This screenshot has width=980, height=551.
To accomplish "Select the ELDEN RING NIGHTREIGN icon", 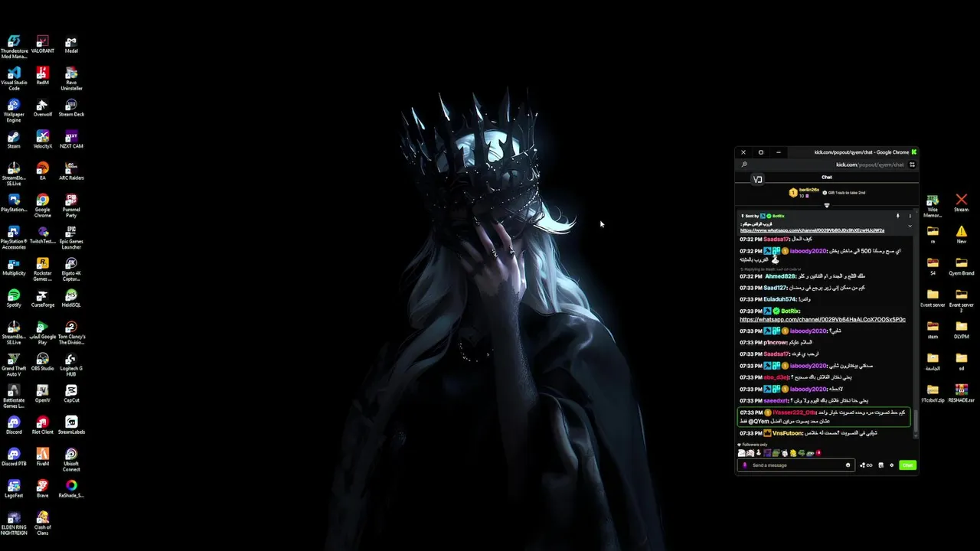I will pos(14,523).
